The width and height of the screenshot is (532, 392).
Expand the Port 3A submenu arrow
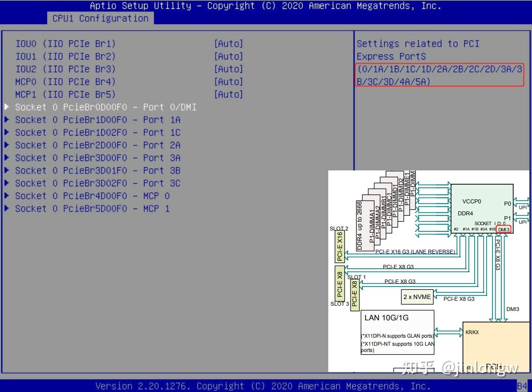click(6, 158)
